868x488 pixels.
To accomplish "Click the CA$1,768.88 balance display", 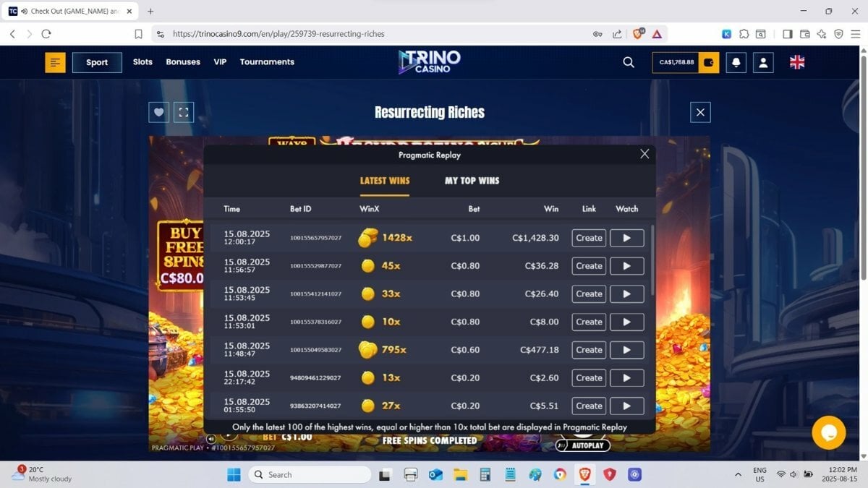I will coord(676,62).
